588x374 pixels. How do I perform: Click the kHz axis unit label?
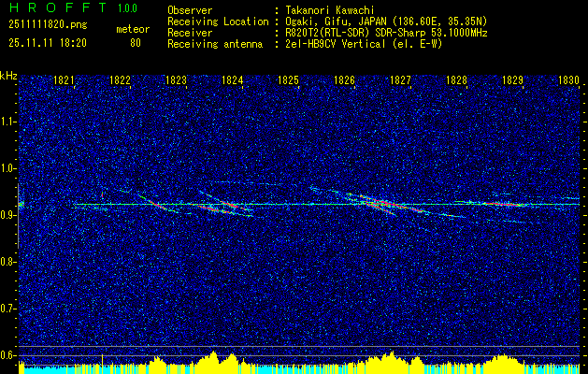click(x=8, y=77)
